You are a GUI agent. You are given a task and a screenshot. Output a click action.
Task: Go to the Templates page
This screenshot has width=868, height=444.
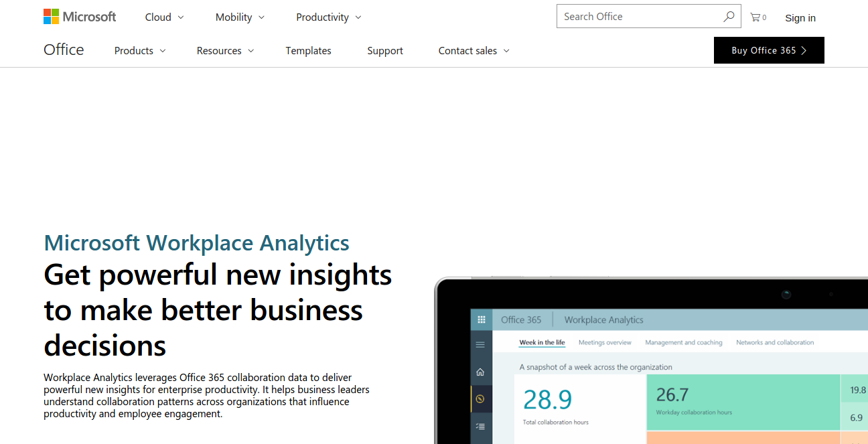click(308, 51)
